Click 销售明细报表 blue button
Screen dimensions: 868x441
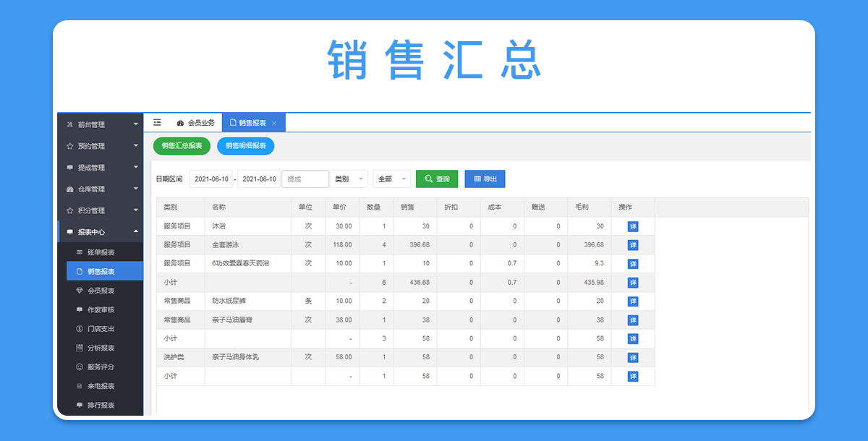pos(245,146)
